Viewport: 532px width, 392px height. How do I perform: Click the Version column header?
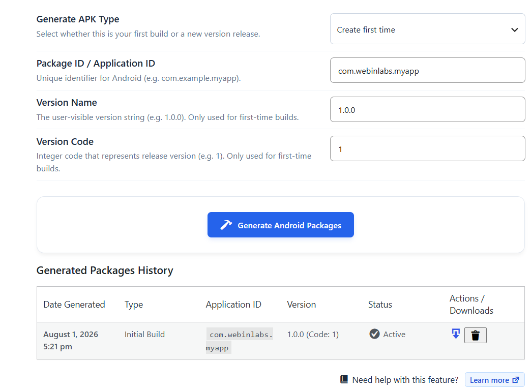click(x=301, y=305)
